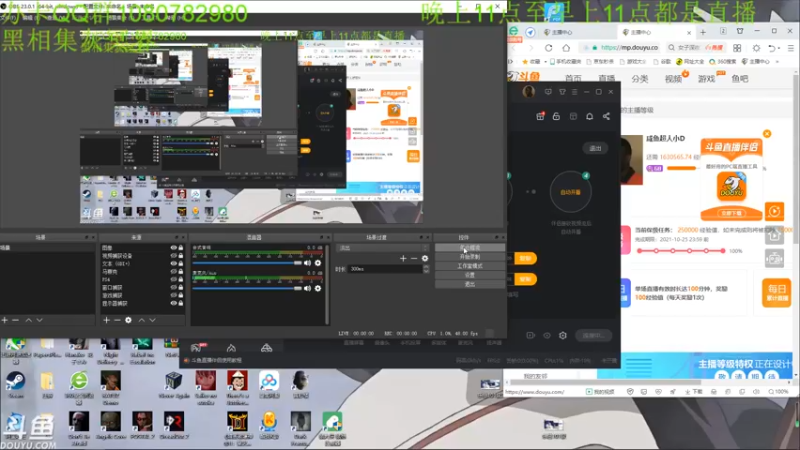Click 退出 in the OBS controls panel
The image size is (800, 450).
tap(470, 284)
